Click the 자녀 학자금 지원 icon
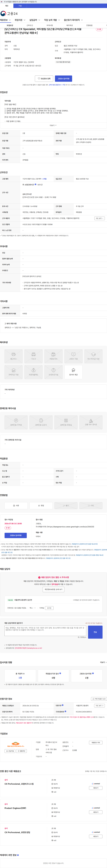This screenshot has height=868, width=107. [94, 356]
